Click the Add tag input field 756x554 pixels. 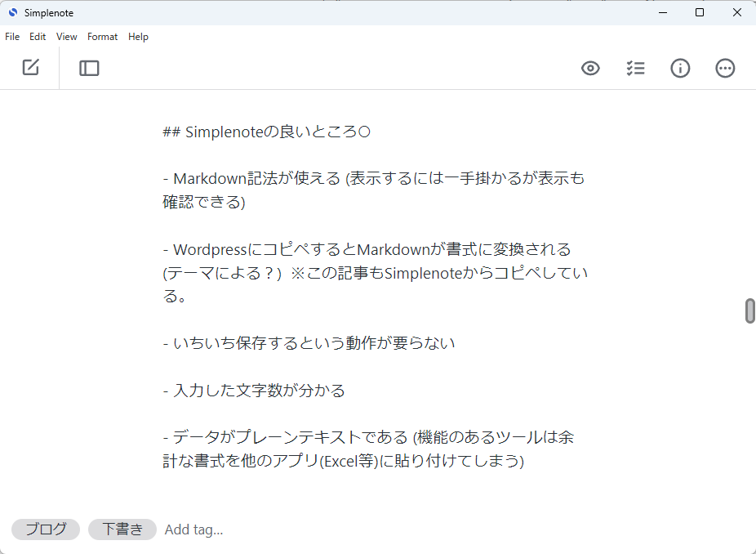[193, 529]
